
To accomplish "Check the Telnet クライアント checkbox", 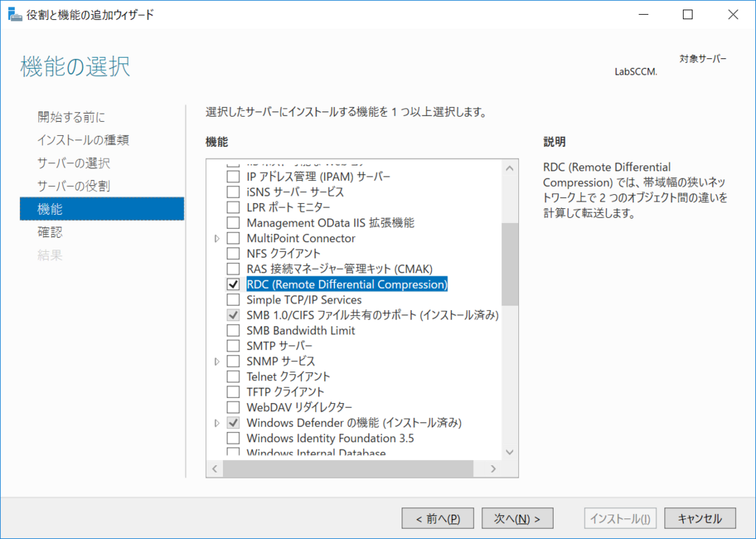I will [233, 377].
